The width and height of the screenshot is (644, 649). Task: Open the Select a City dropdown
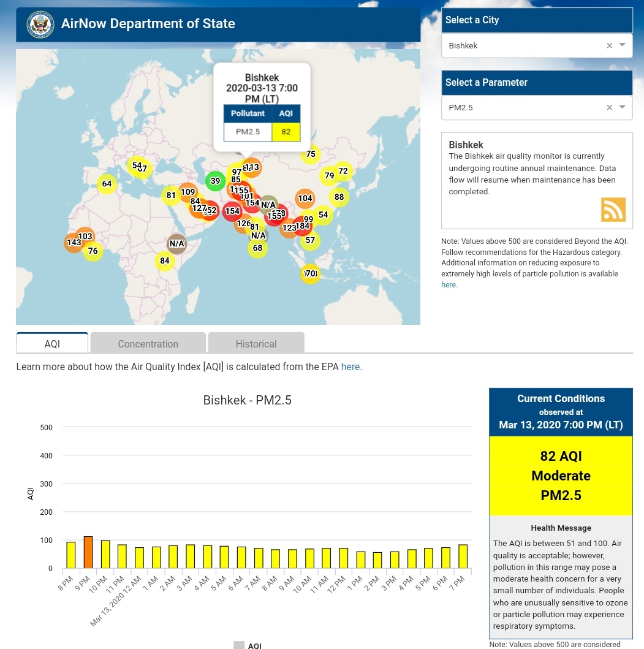(x=623, y=45)
